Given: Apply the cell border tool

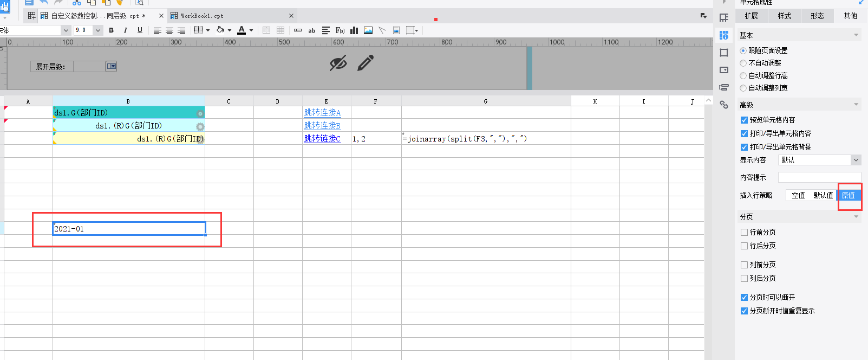Looking at the screenshot, I should click(x=198, y=30).
